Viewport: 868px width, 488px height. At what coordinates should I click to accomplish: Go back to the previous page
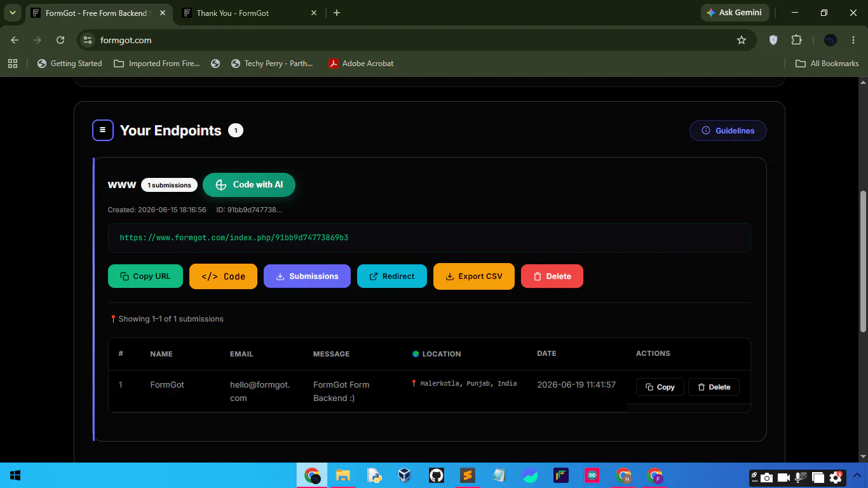coord(15,40)
